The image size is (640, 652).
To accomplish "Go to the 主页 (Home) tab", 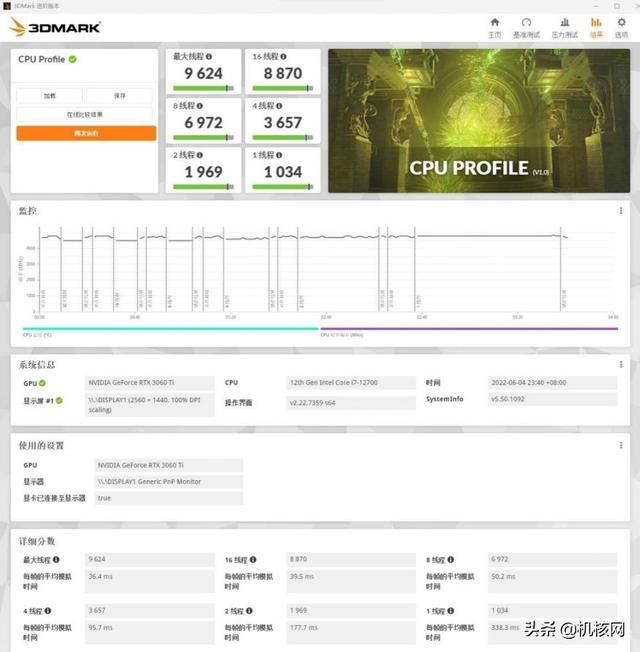I will point(495,26).
